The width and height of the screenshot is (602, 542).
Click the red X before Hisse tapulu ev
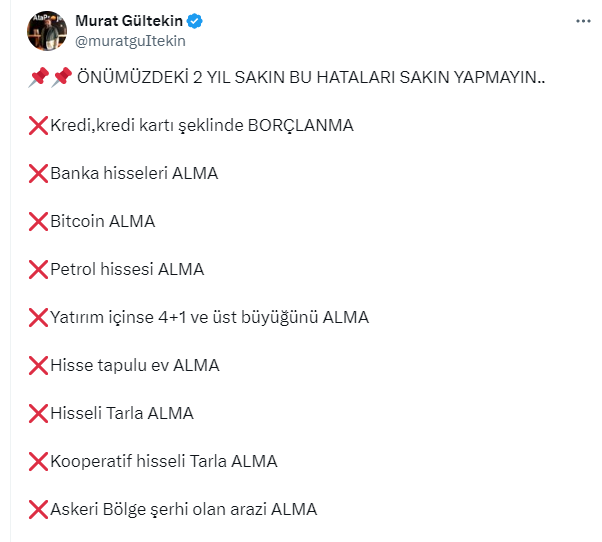point(39,366)
